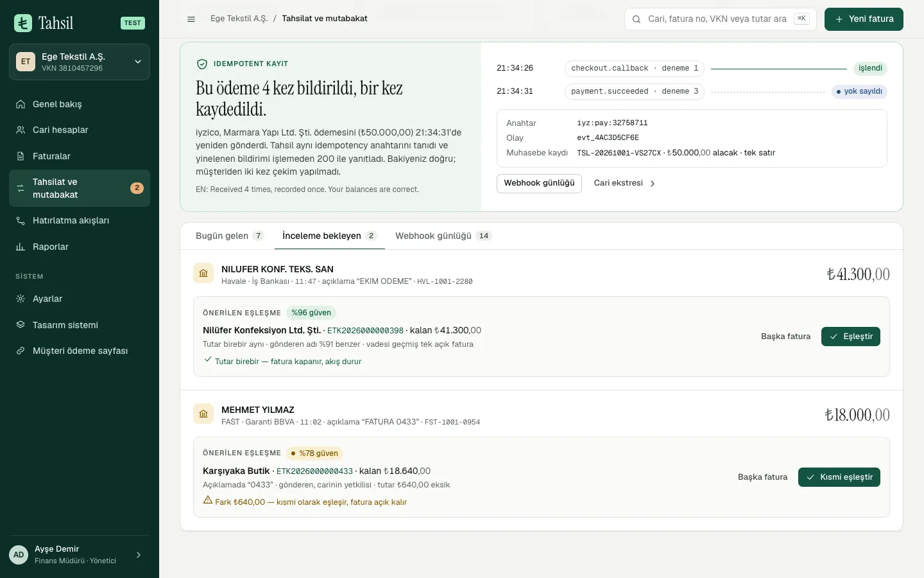Click the ET company avatar
This screenshot has width=924, height=578.
(x=26, y=62)
